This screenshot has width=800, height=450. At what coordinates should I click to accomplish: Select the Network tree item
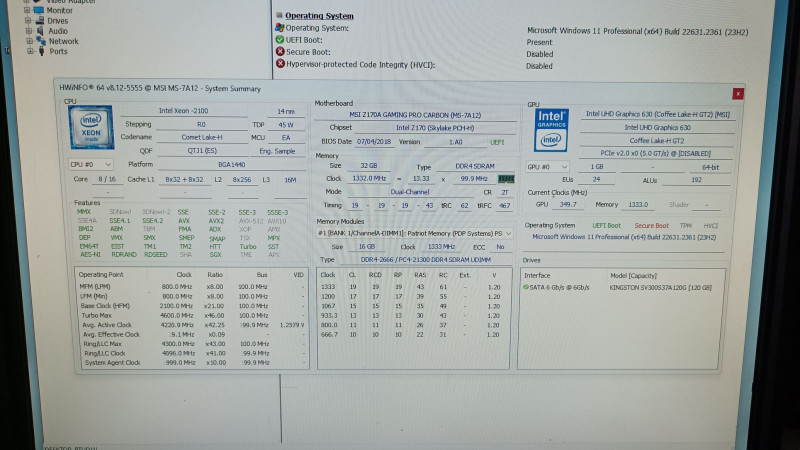click(64, 41)
